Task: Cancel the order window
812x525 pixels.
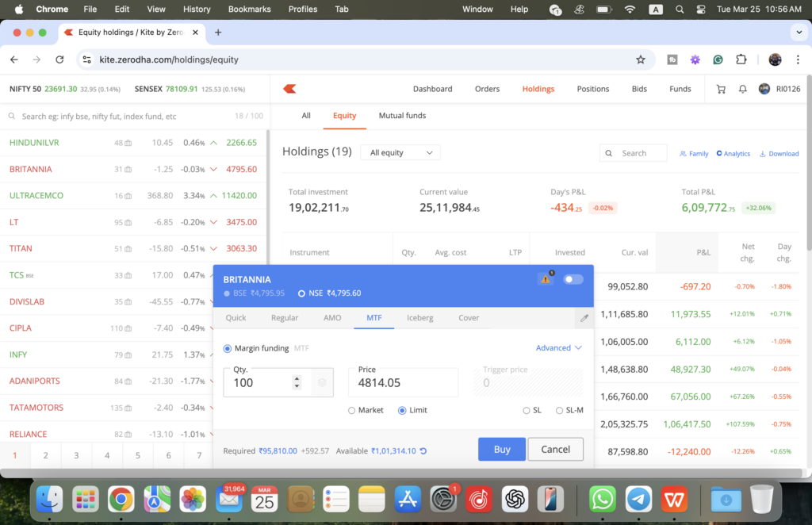Action: (556, 450)
